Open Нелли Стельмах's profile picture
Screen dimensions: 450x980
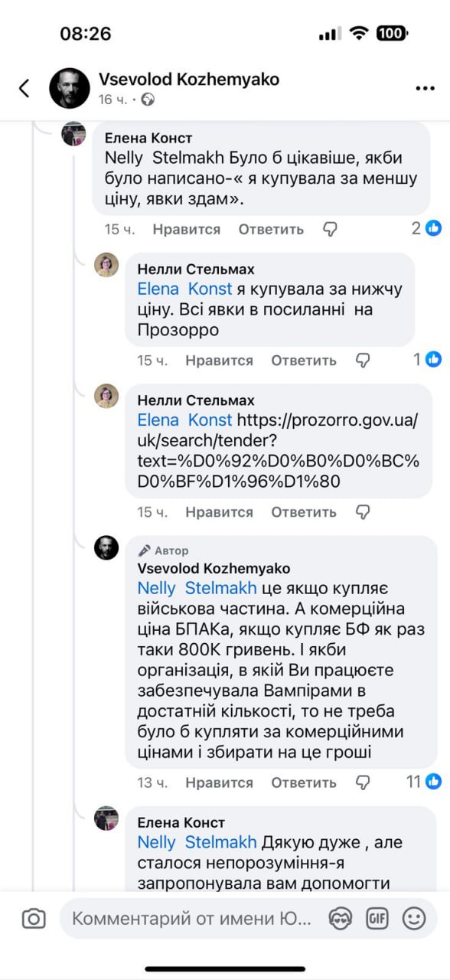click(106, 267)
